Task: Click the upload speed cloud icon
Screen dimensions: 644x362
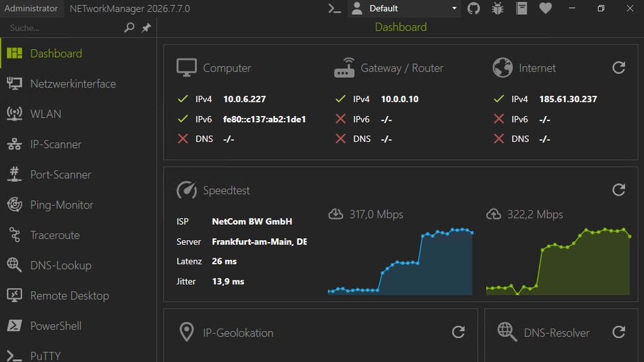Action: point(493,214)
